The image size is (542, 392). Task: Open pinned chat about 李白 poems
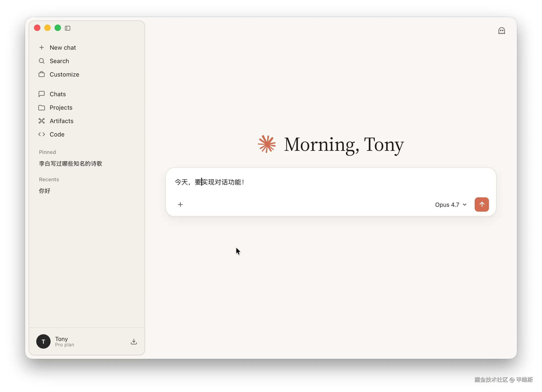click(x=70, y=164)
